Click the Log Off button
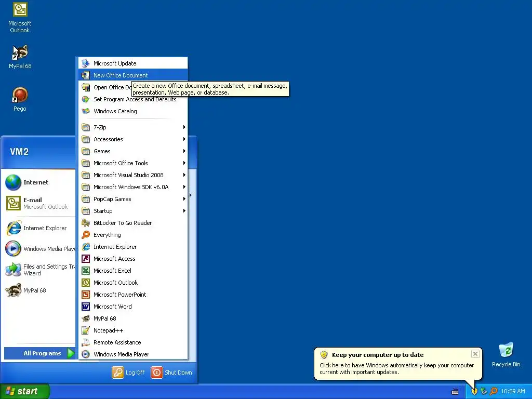Viewport: 532px width, 399px height. 128,372
